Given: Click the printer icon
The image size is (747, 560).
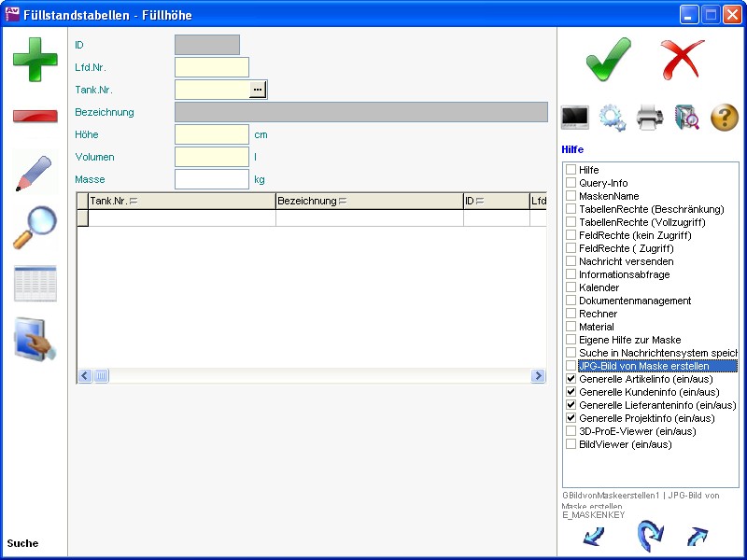Looking at the screenshot, I should 650,118.
